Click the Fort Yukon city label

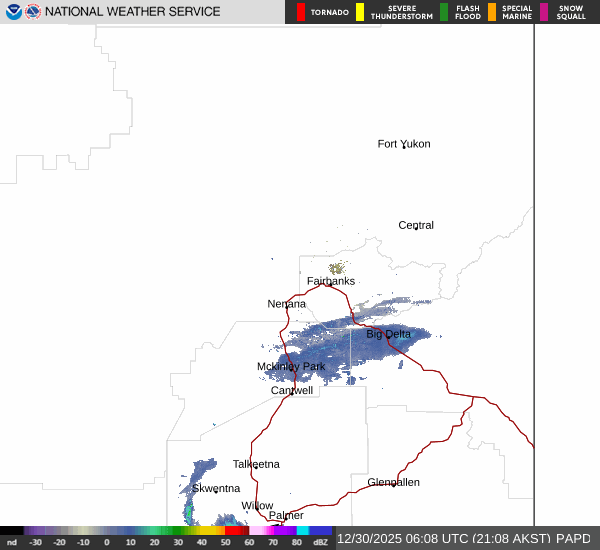coord(404,144)
